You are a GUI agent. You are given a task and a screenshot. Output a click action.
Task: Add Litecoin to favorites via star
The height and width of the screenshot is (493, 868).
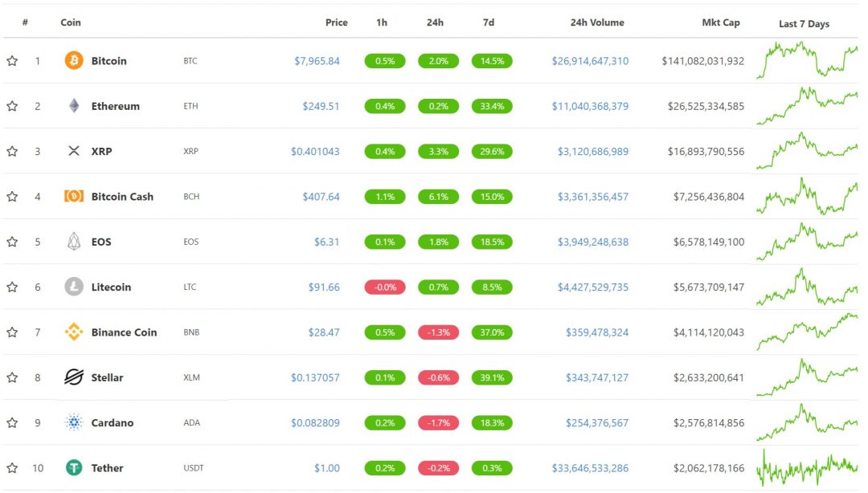point(12,287)
